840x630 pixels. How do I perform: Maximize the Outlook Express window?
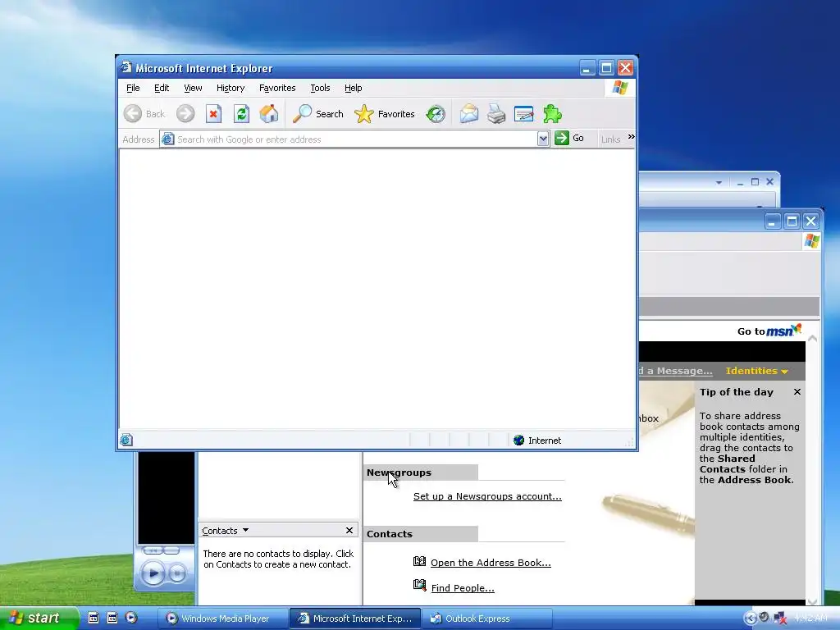tap(792, 221)
